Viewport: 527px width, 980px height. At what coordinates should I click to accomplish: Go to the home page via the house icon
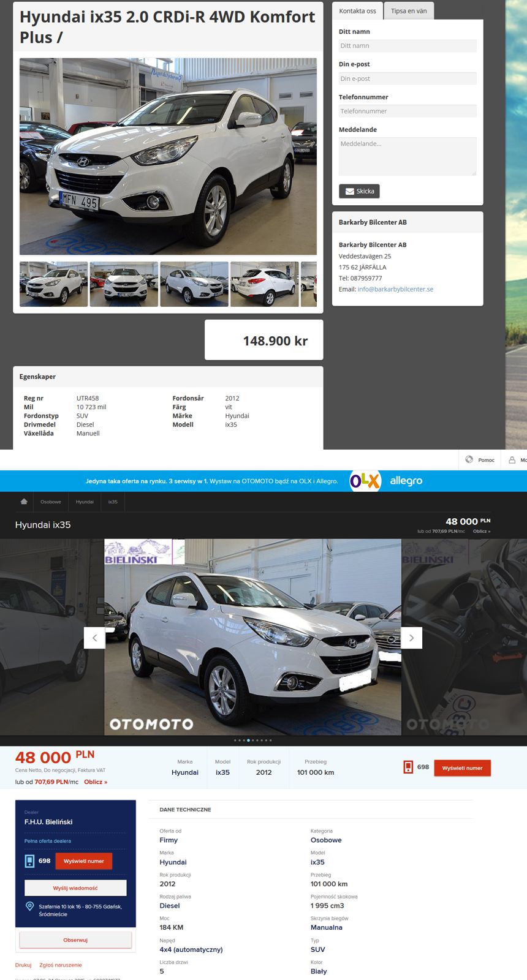pyautogui.click(x=24, y=502)
